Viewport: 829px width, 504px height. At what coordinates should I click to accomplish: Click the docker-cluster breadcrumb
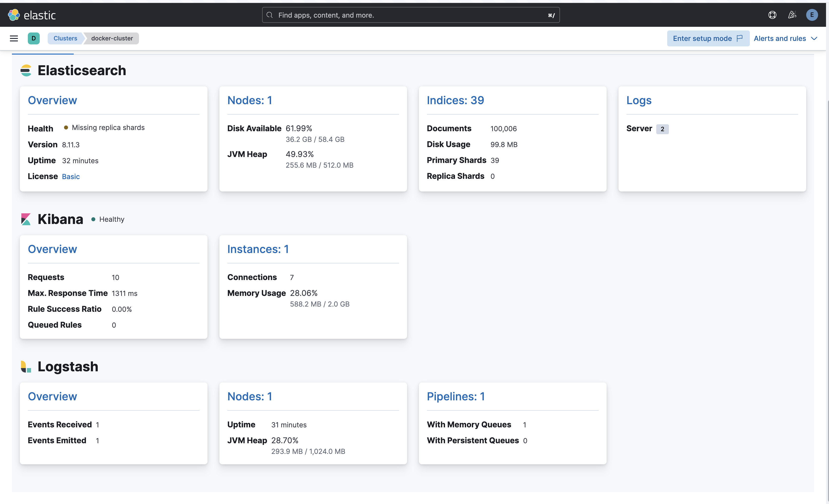(112, 38)
